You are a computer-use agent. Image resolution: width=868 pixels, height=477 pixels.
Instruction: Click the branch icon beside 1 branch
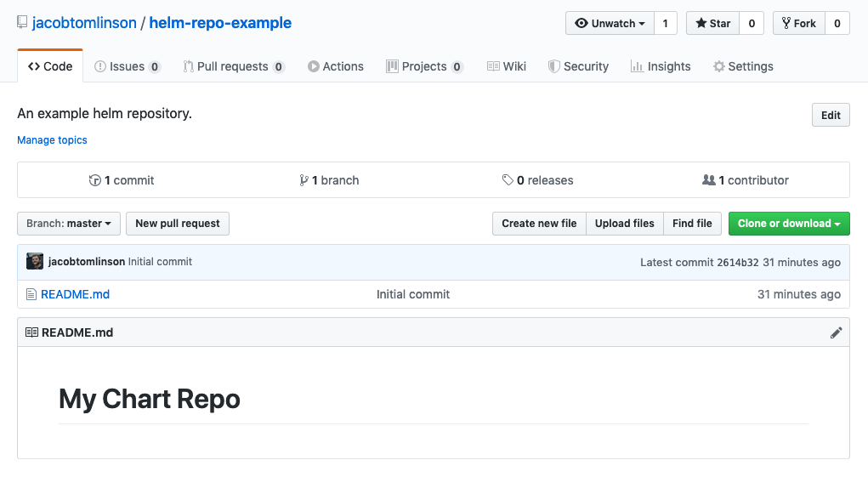(304, 180)
